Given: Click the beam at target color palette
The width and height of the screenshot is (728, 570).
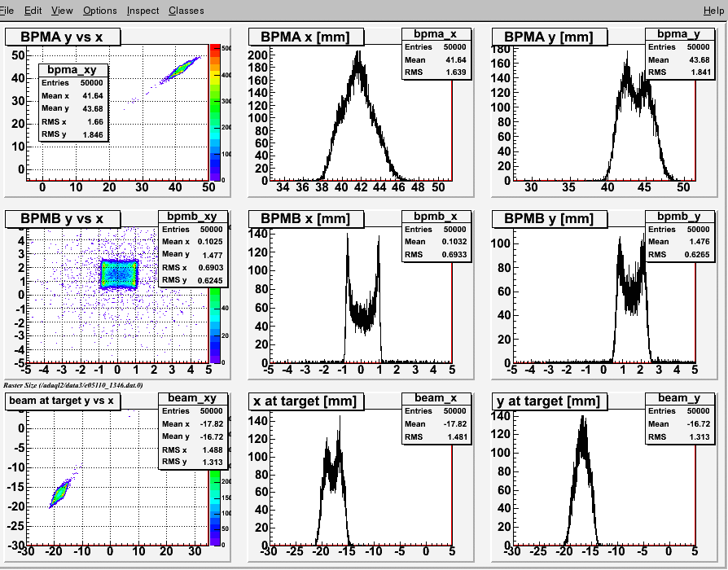Looking at the screenshot, I should pyautogui.click(x=215, y=507).
